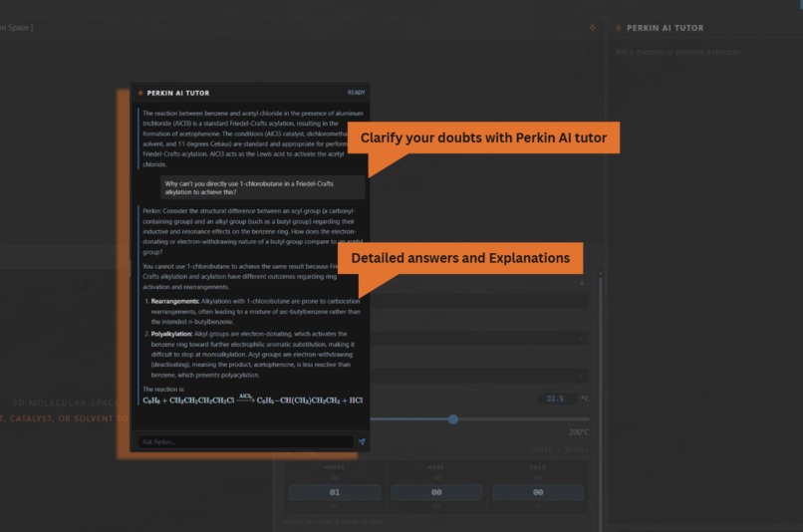Click the PERKIN AI TUTOR title in the popup
Viewport: 803px width, 532px height.
pos(178,93)
